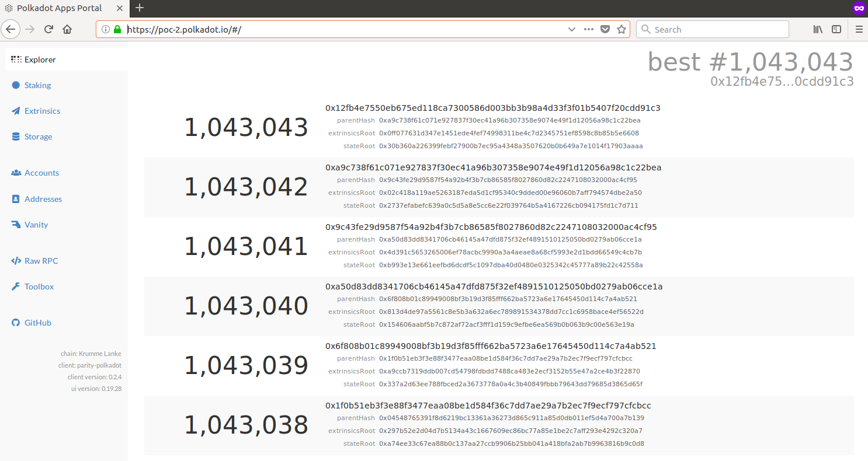868x461 pixels.
Task: Click the Accounts users icon
Action: [16, 173]
